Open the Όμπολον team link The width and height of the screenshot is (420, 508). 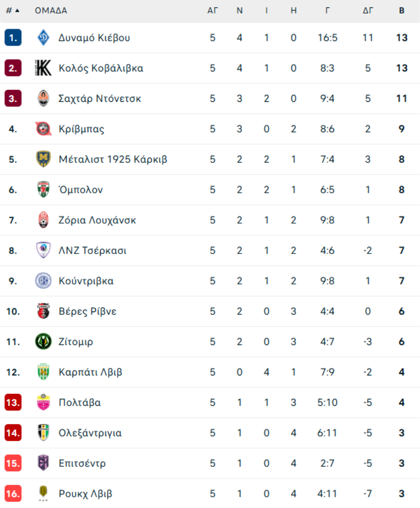point(81,190)
